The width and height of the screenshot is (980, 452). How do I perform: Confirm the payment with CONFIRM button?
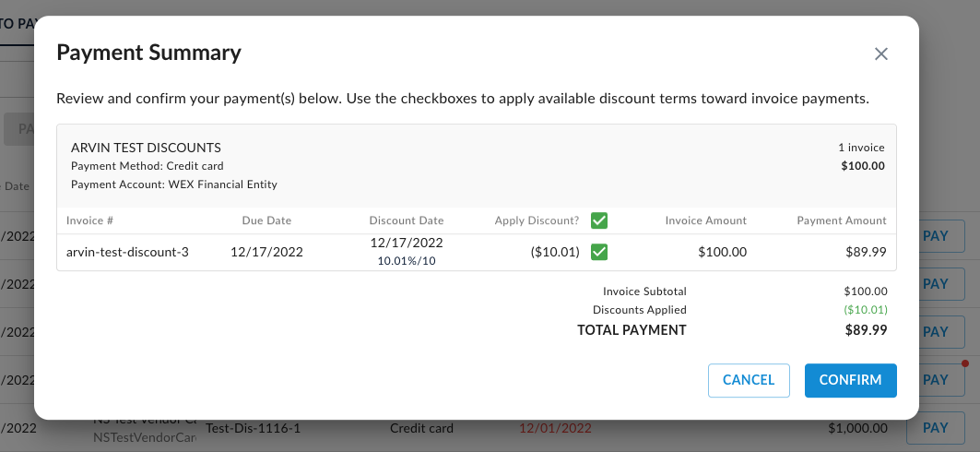point(850,380)
